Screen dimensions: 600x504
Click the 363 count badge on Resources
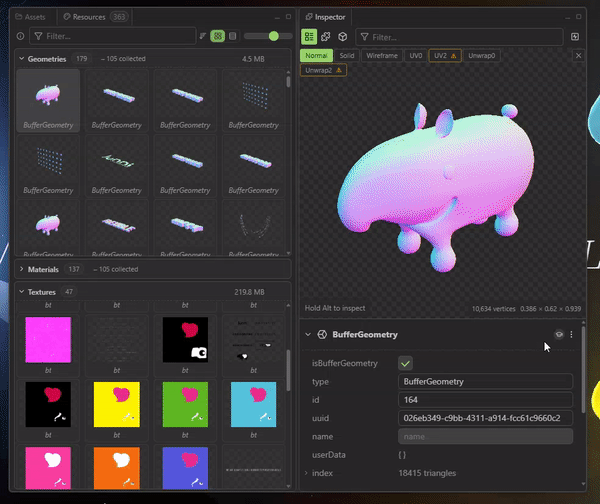pyautogui.click(x=119, y=17)
